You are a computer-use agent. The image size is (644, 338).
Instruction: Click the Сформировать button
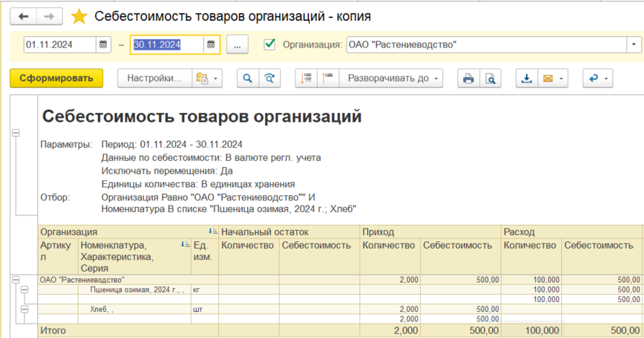[56, 78]
